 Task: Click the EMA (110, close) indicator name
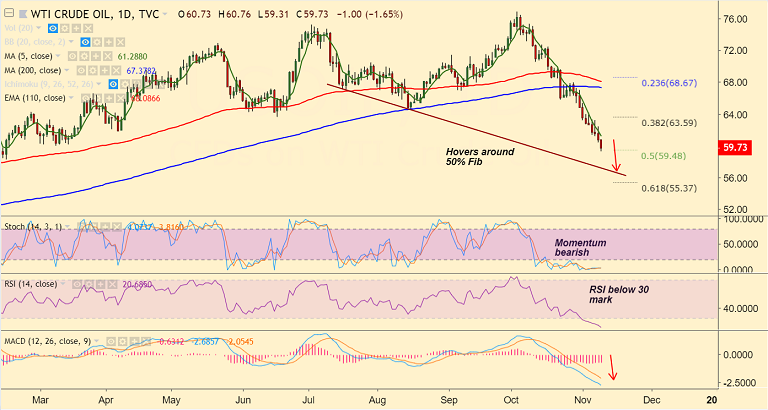coord(35,98)
